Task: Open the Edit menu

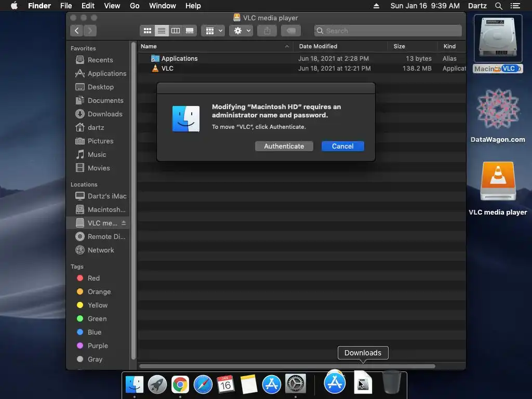Action: click(x=88, y=6)
